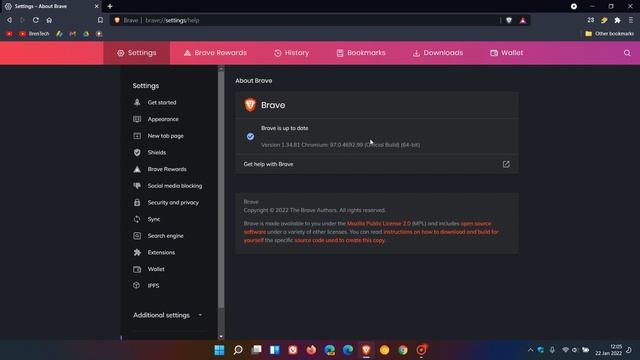Reload the page with the refresh icon

[36, 20]
